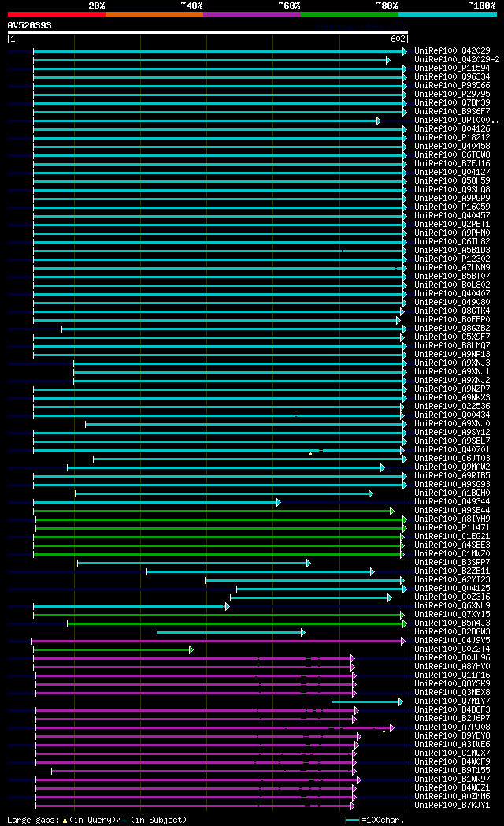Click the short cyan bar for B2BGW3
504x826 pixels.
tap(231, 632)
